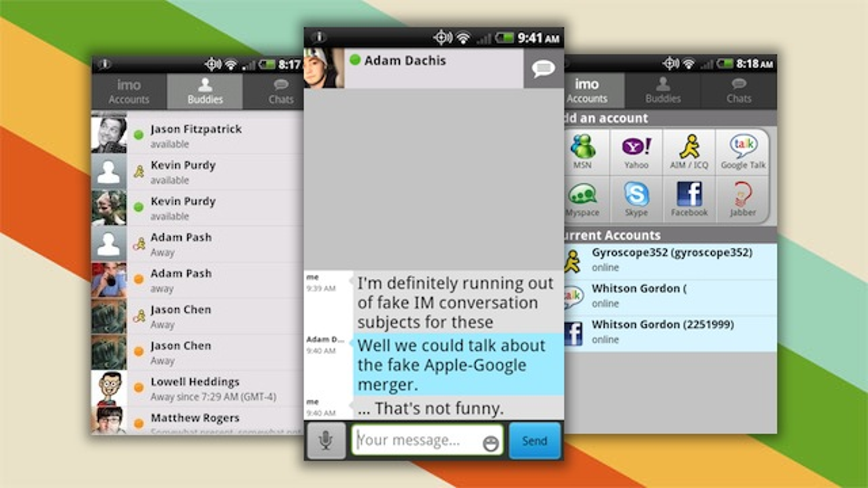868x488 pixels.
Task: Open Chats tab in right phone
Action: [739, 91]
